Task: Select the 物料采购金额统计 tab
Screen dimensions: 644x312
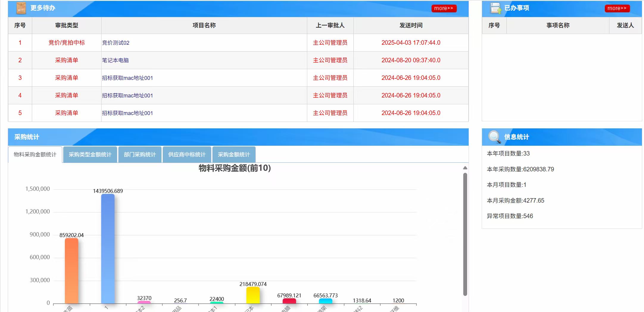Action: [x=35, y=154]
